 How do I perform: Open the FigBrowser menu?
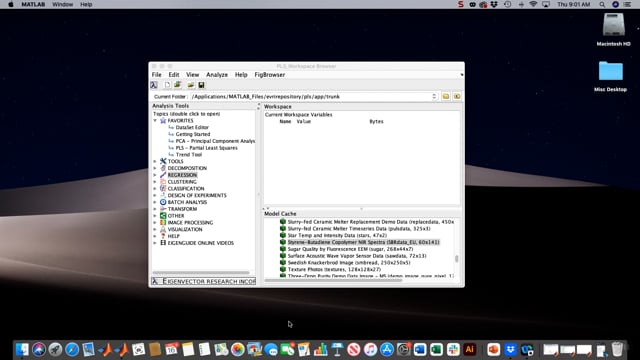(269, 75)
